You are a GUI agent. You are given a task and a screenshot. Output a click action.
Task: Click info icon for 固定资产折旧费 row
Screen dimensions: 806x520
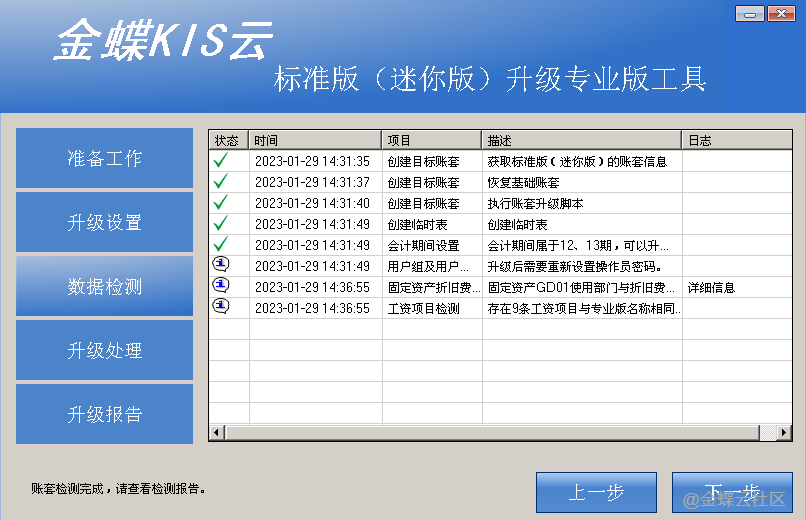pyautogui.click(x=221, y=286)
